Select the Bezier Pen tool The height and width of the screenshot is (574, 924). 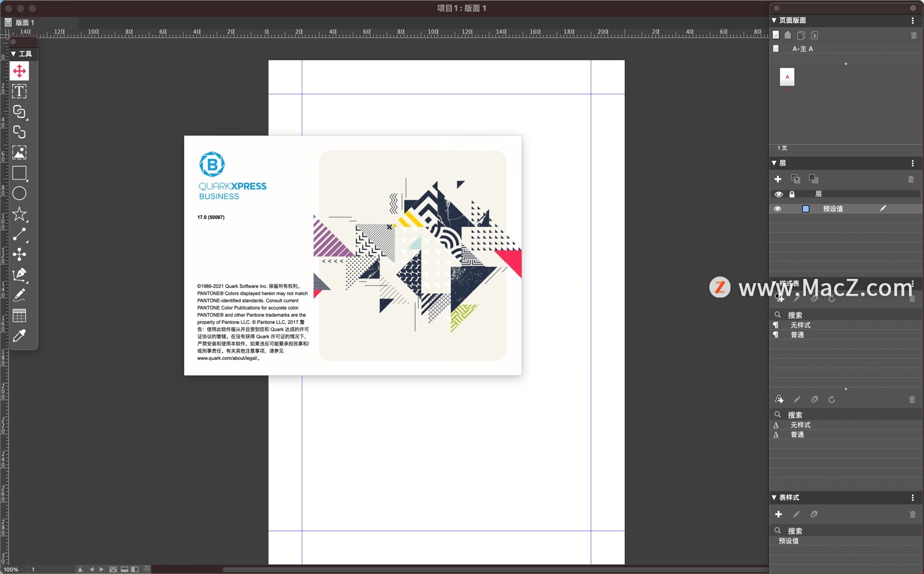19,275
